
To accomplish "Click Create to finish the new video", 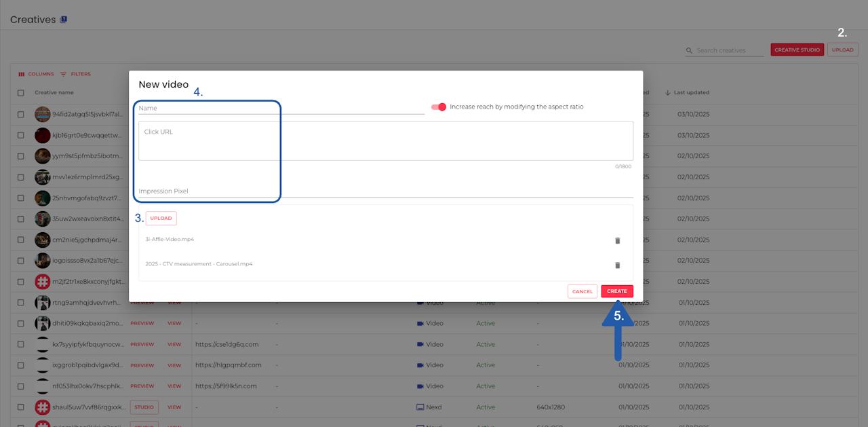I will click(617, 291).
